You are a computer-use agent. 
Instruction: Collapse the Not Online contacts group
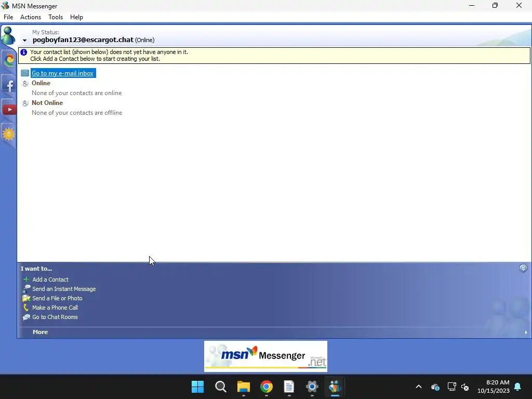(x=25, y=103)
